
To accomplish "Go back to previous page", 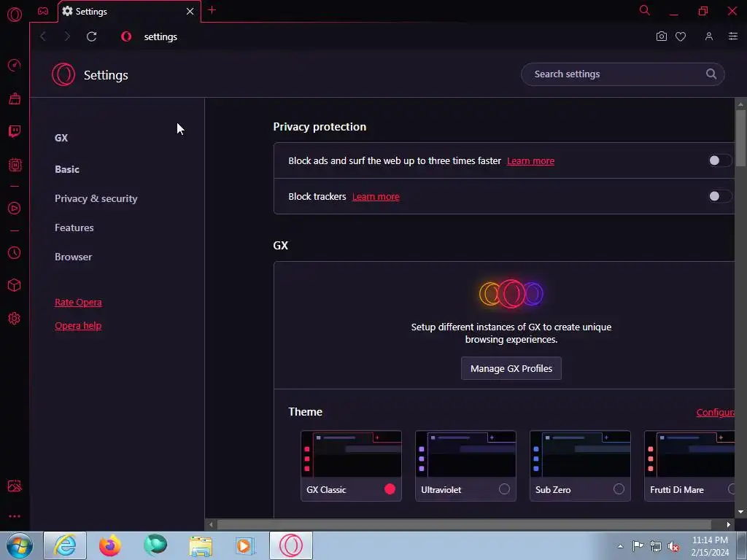I will (43, 36).
